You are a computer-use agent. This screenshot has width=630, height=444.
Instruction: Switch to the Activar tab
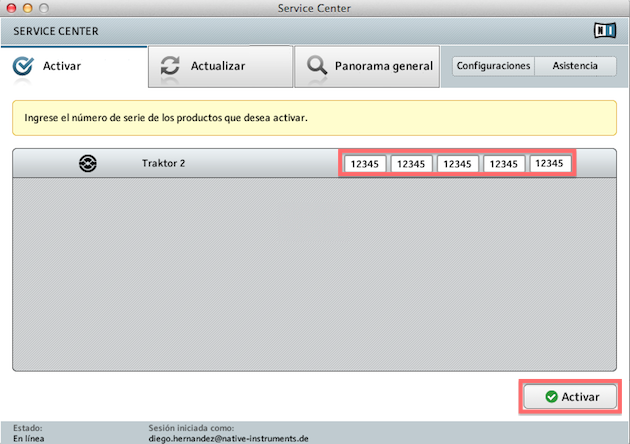[x=62, y=67]
